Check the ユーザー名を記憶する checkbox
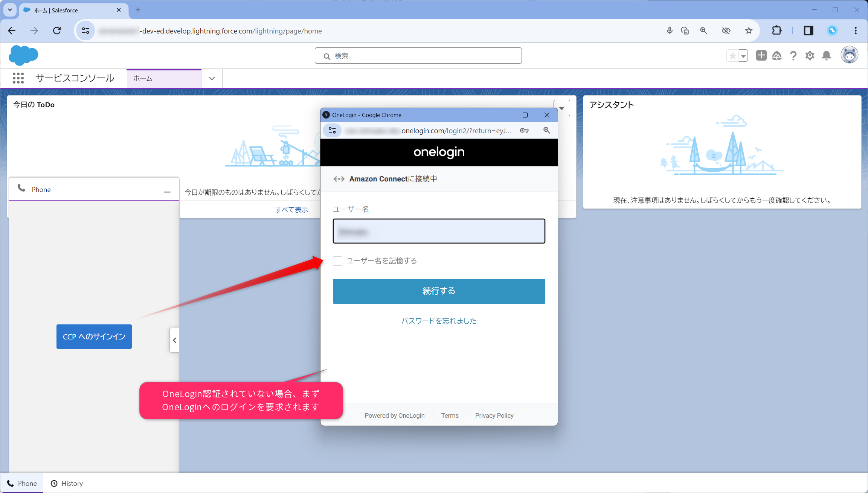Image resolution: width=868 pixels, height=493 pixels. click(337, 261)
